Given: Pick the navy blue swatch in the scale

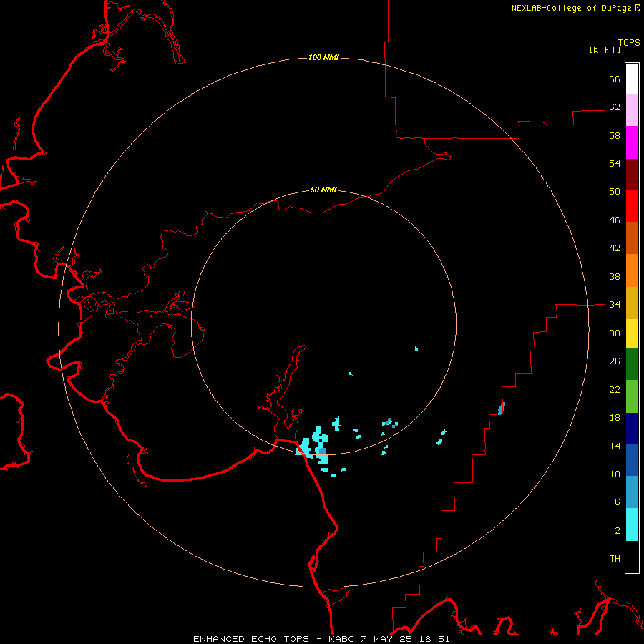Looking at the screenshot, I should click(x=632, y=429).
